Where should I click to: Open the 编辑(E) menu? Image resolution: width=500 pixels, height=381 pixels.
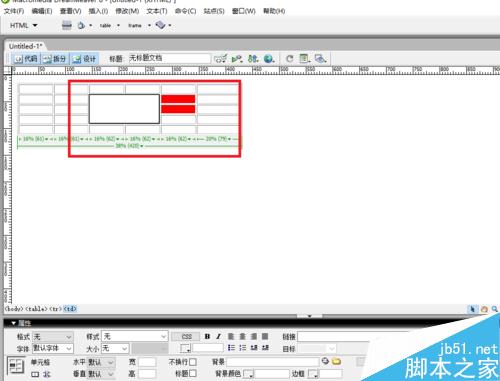point(42,11)
